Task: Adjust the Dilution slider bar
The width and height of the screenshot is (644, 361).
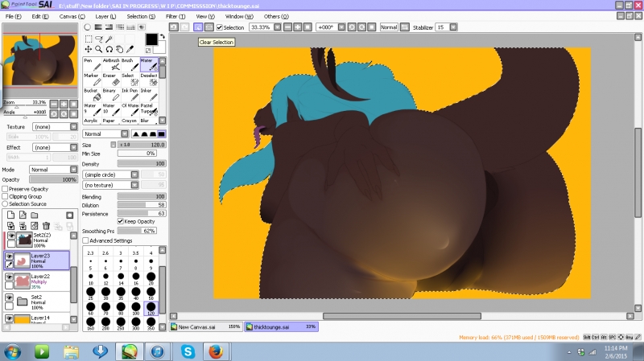Action: coord(142,205)
